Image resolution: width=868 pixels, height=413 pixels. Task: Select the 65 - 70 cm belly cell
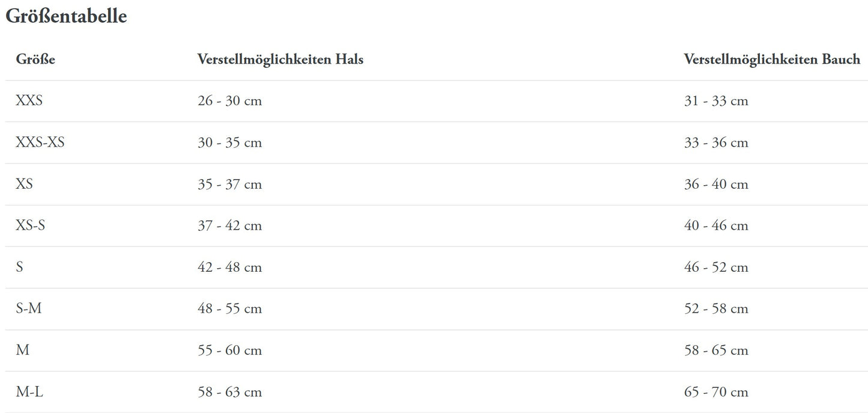(716, 392)
